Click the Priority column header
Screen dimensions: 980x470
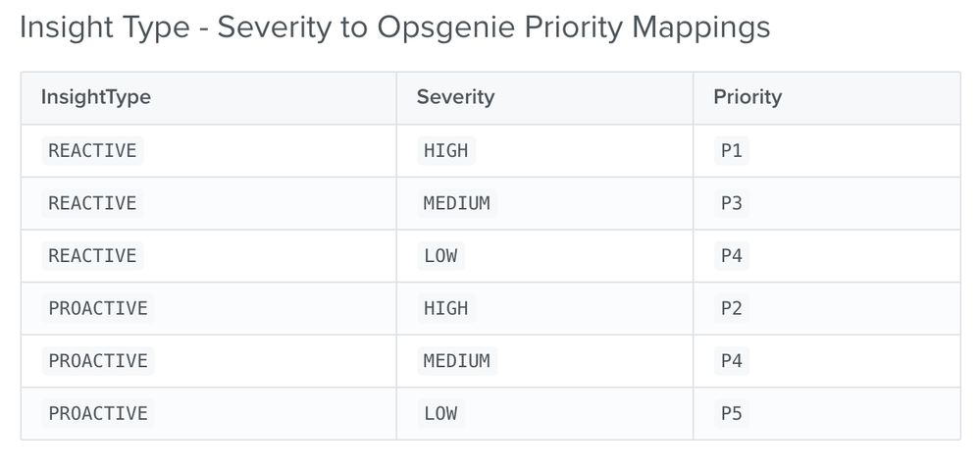(x=748, y=97)
